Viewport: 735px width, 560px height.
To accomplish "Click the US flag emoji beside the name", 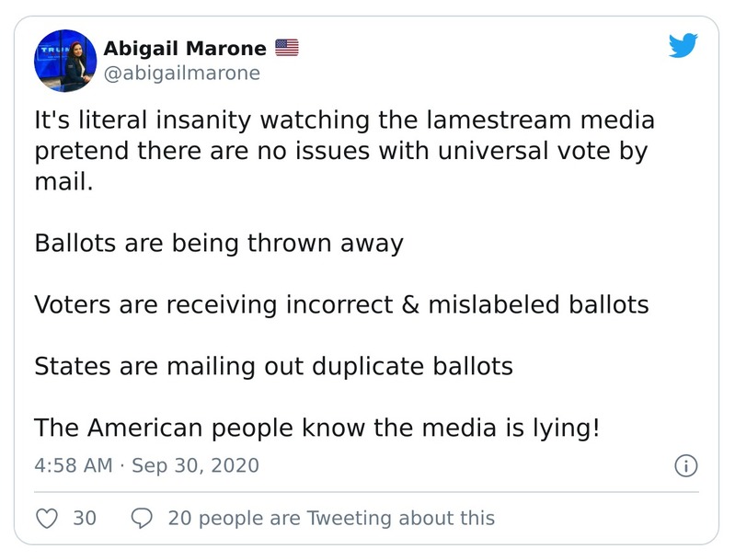I will tap(287, 48).
